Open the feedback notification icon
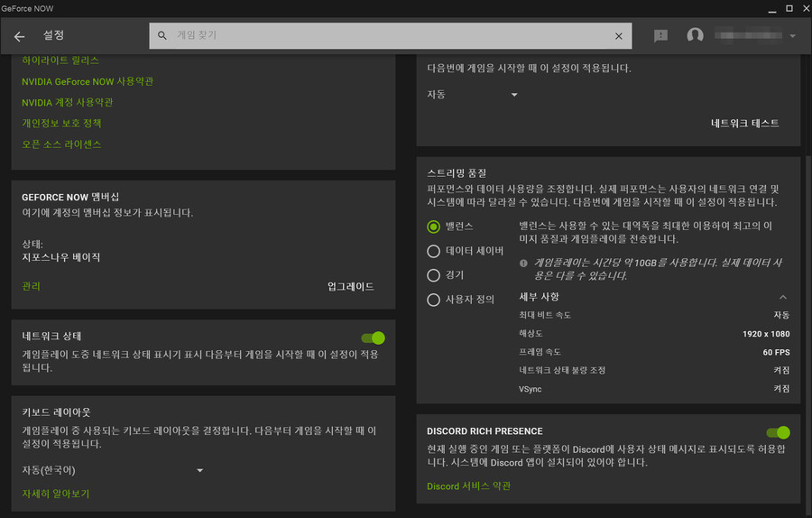Screen dimensions: 812x518 (x=660, y=36)
